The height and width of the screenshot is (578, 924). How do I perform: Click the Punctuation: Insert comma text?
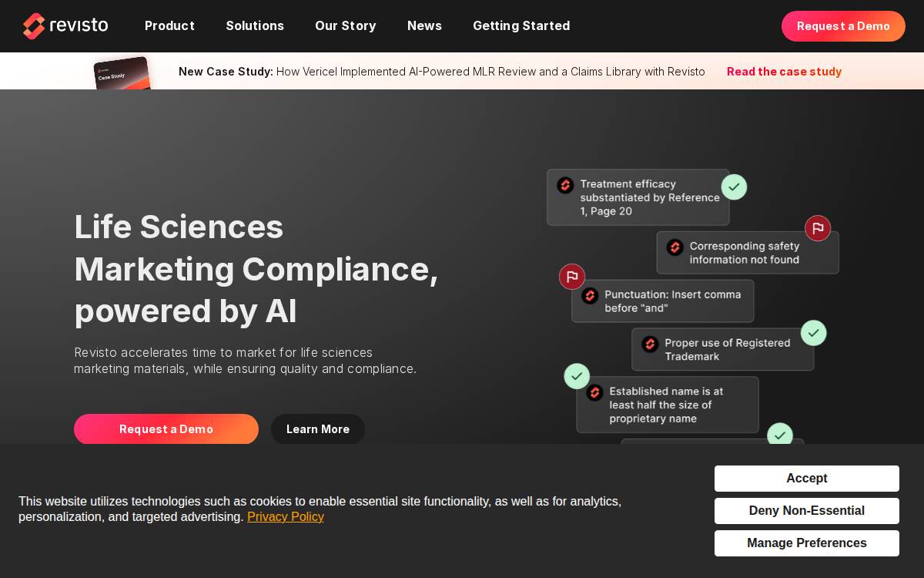point(673,301)
